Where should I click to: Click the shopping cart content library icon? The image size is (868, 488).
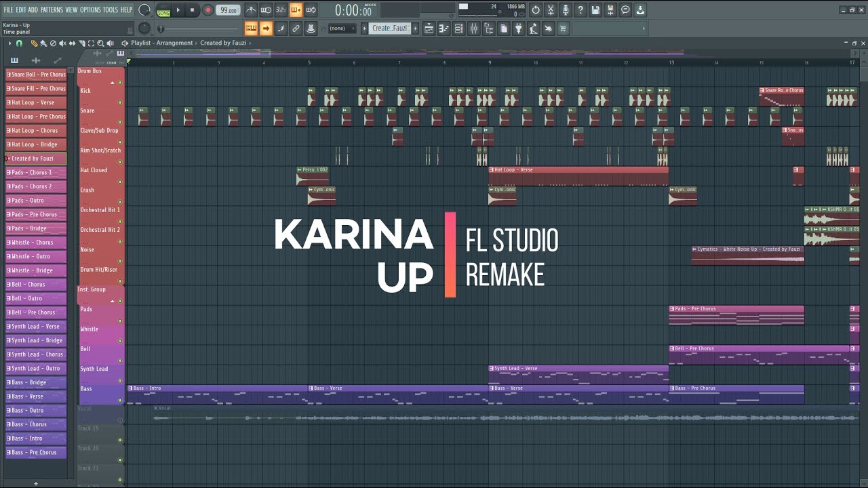pos(563,28)
